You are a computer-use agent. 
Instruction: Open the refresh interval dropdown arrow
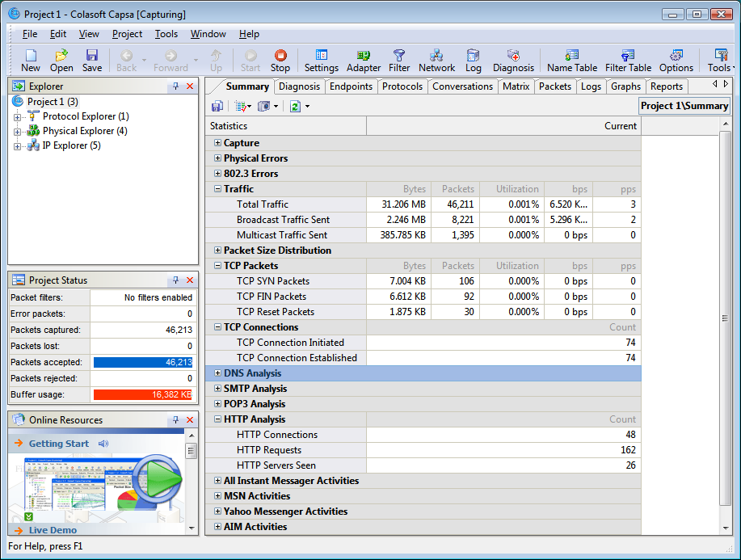point(307,107)
